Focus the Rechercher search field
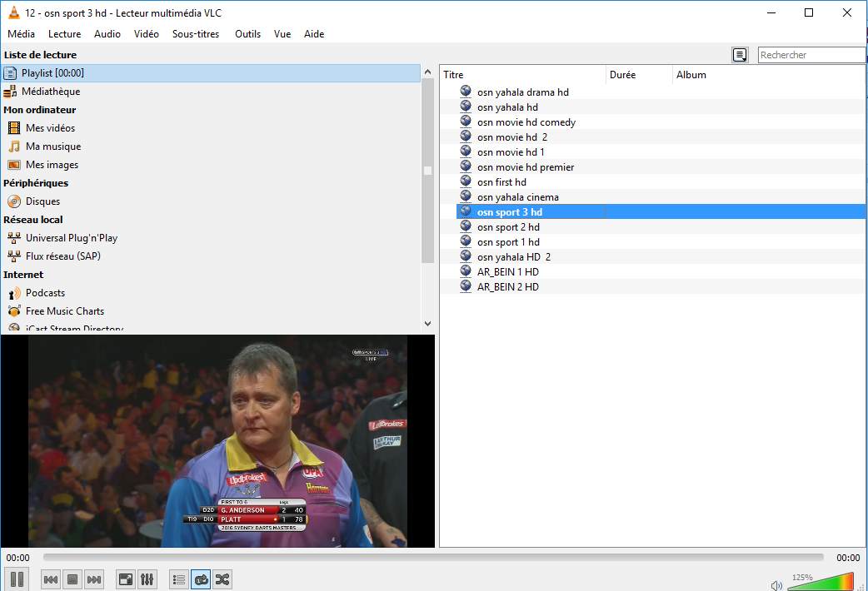The width and height of the screenshot is (868, 591). 811,55
